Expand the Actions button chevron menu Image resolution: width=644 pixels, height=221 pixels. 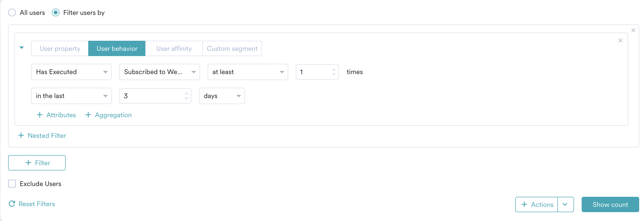click(565, 204)
